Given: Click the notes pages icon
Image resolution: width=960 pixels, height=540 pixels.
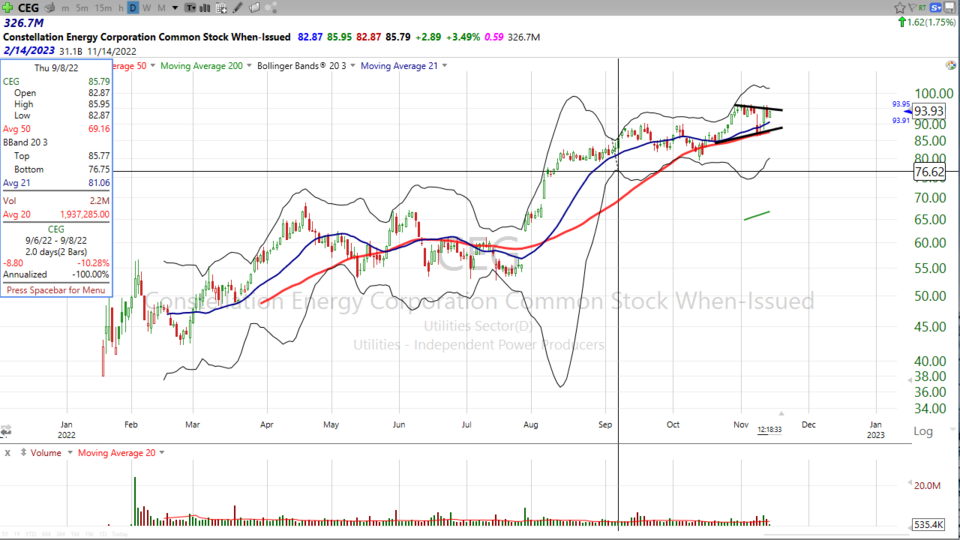Looking at the screenshot, I should point(254,8).
